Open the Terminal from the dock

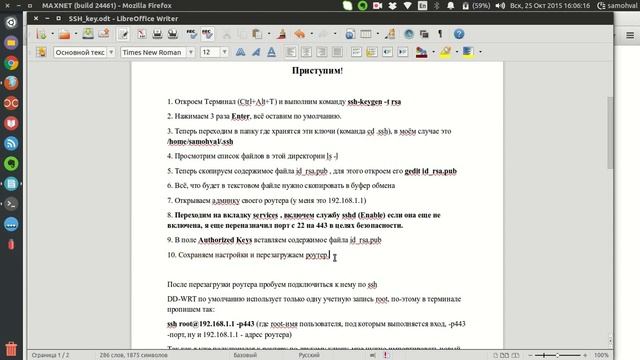click(x=11, y=204)
